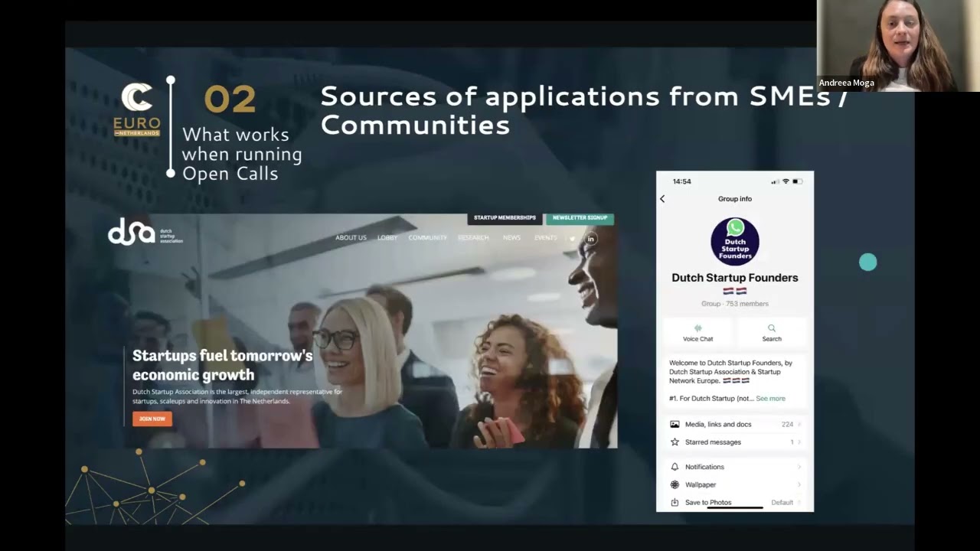This screenshot has height=551, width=980.
Task: Tap the Search magnifier icon in Group info
Action: point(771,328)
